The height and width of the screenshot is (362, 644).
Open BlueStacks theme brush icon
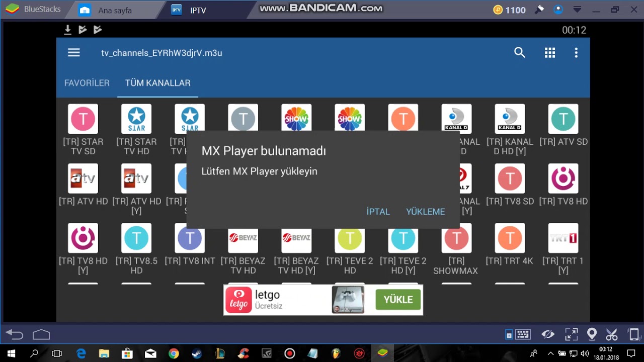[x=539, y=10]
